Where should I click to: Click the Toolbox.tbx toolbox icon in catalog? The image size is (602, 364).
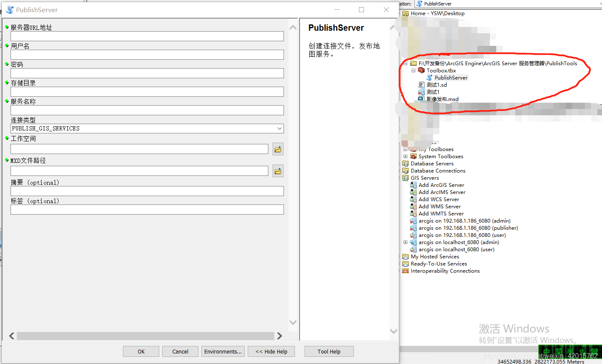click(x=421, y=70)
